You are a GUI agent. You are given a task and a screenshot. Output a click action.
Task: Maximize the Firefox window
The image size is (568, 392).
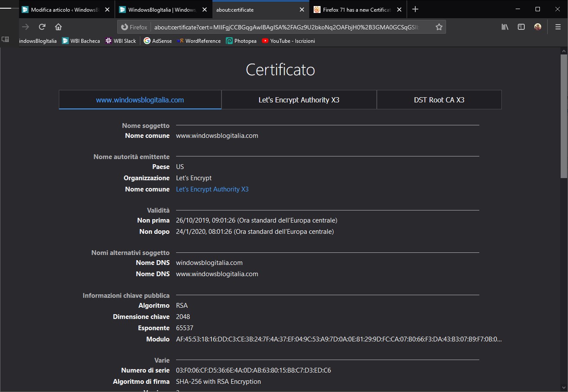point(538,9)
